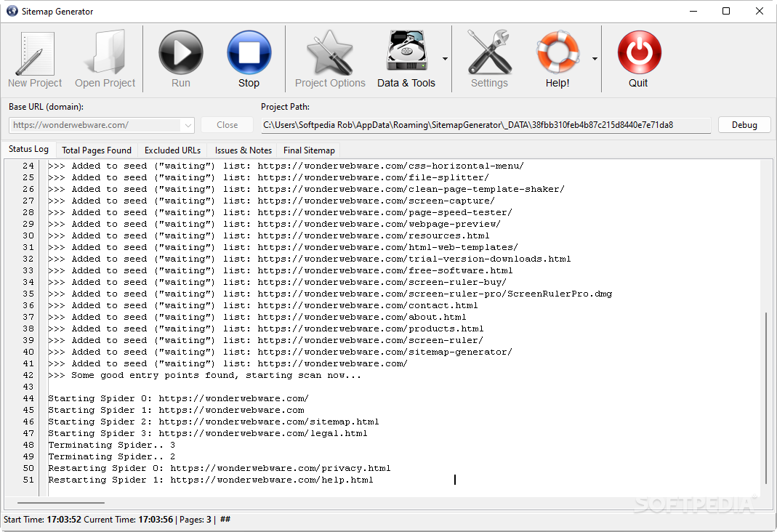Click log line with contact.html URL

(x=263, y=306)
